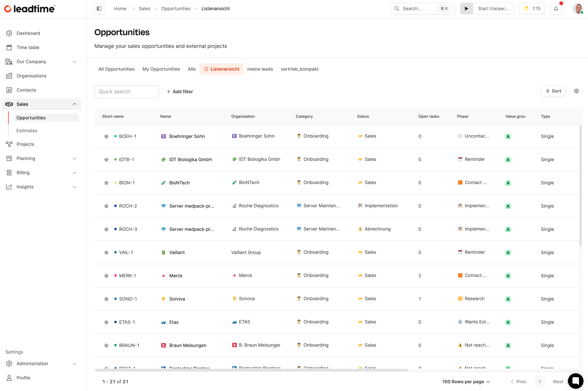Switch to the meine leads tab

tap(260, 69)
